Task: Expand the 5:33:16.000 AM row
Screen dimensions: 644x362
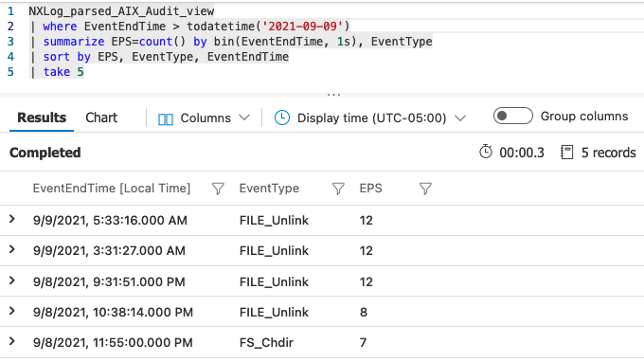Action: pyautogui.click(x=12, y=220)
